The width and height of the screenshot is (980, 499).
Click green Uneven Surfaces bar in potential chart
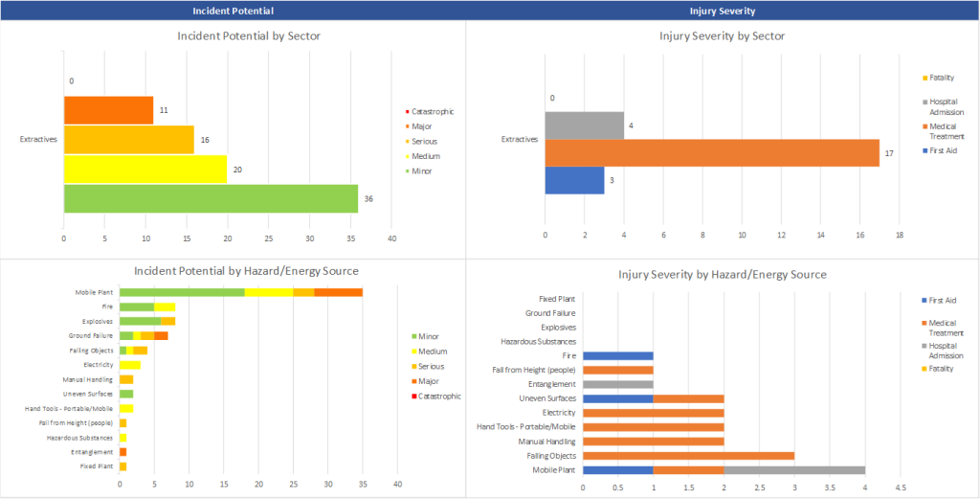pyautogui.click(x=126, y=394)
